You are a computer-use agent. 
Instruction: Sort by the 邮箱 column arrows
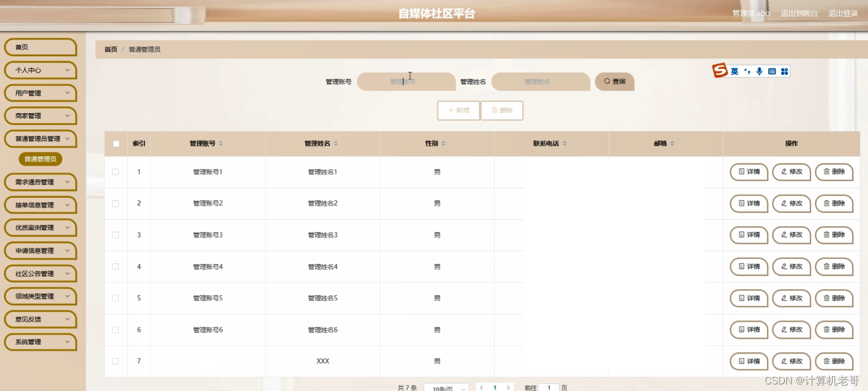tap(672, 144)
